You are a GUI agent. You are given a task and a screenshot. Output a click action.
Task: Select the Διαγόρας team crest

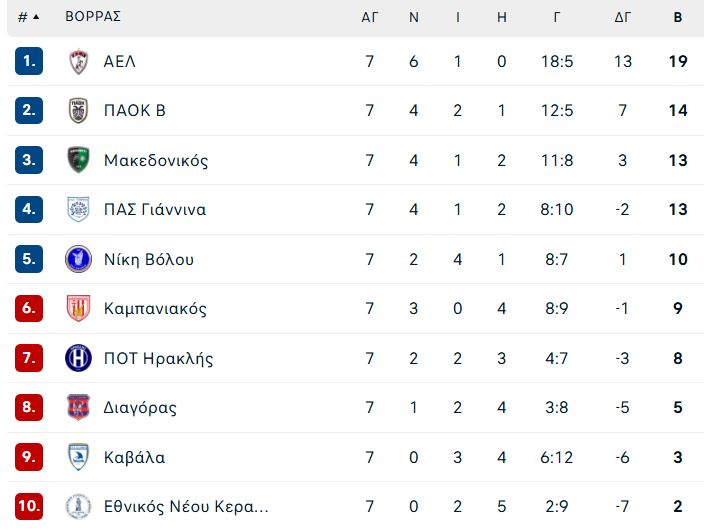(x=79, y=407)
